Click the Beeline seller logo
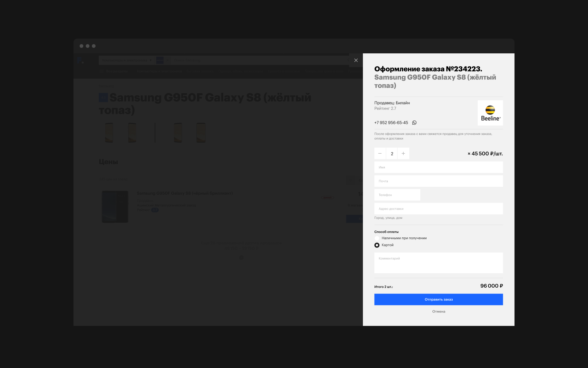The height and width of the screenshot is (368, 588). coord(490,113)
